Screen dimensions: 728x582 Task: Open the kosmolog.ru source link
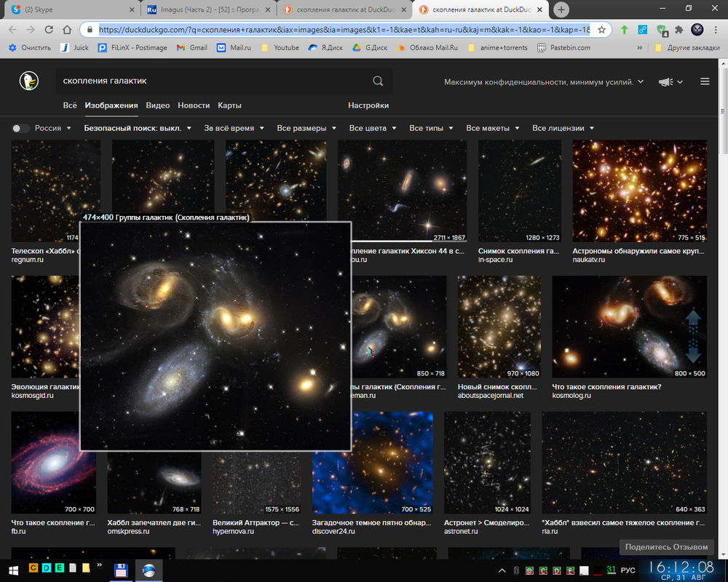pos(571,396)
